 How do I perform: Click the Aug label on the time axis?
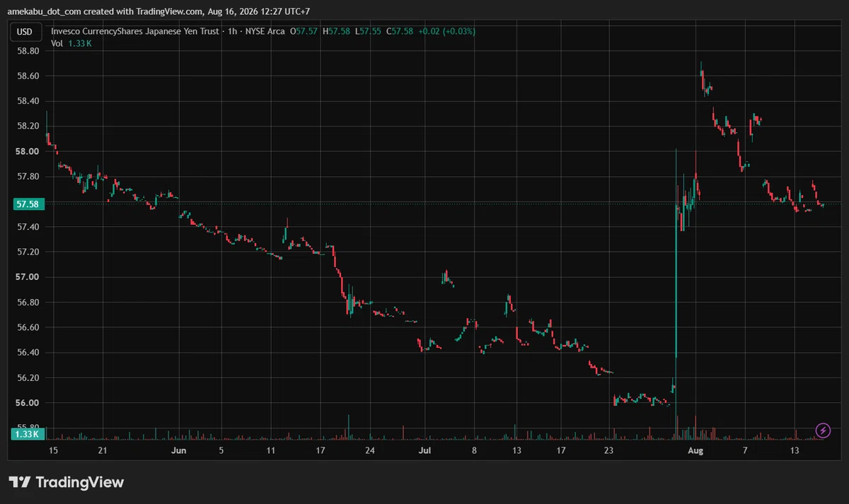(x=696, y=450)
